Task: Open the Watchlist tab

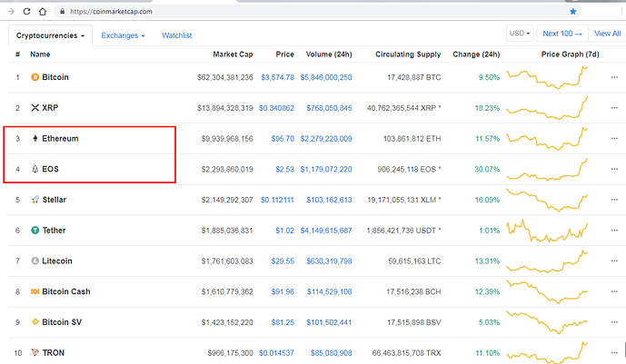Action: click(x=177, y=35)
